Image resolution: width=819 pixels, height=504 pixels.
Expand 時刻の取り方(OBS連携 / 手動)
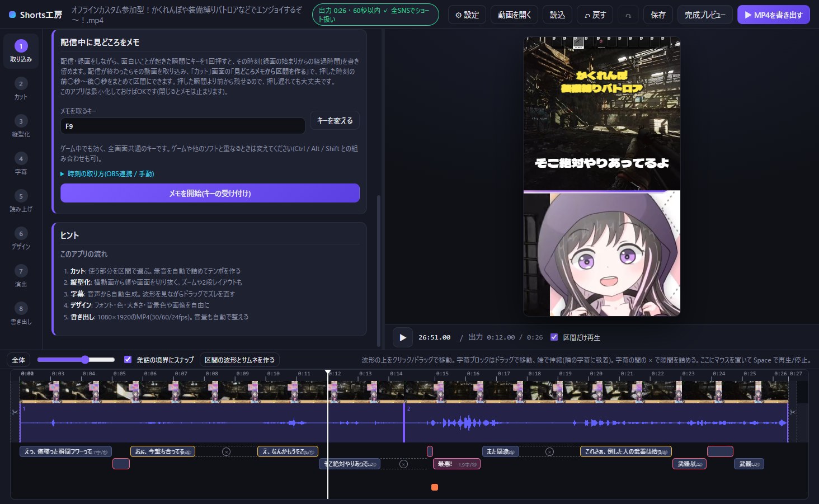[x=107, y=174]
